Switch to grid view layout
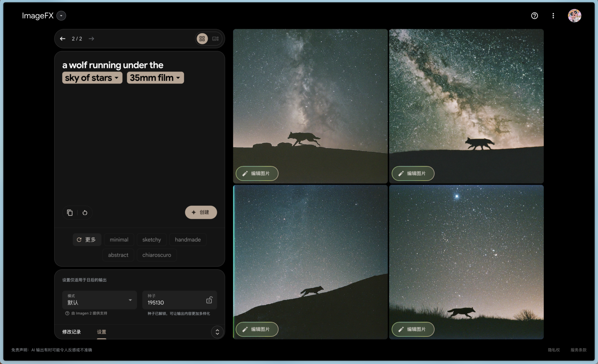 click(202, 38)
